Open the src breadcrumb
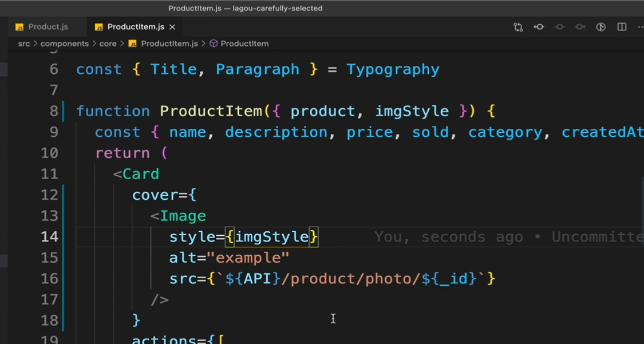Image resolution: width=644 pixels, height=344 pixels. 24,44
